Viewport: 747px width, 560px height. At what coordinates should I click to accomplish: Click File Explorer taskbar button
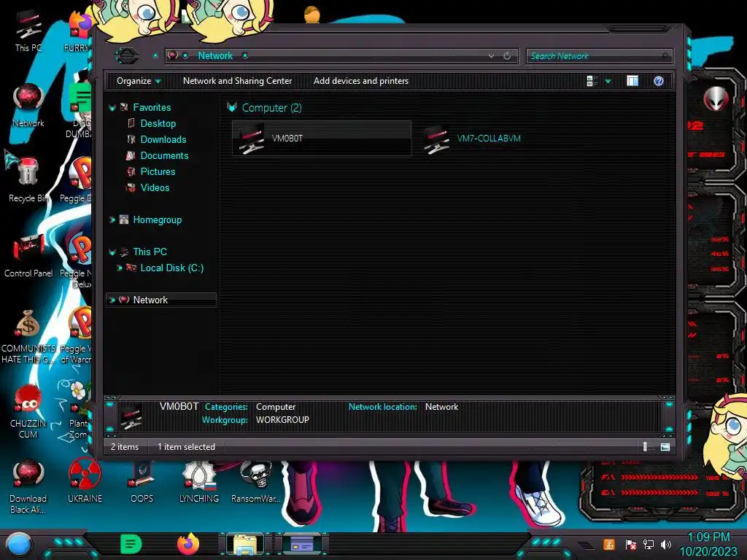245,544
